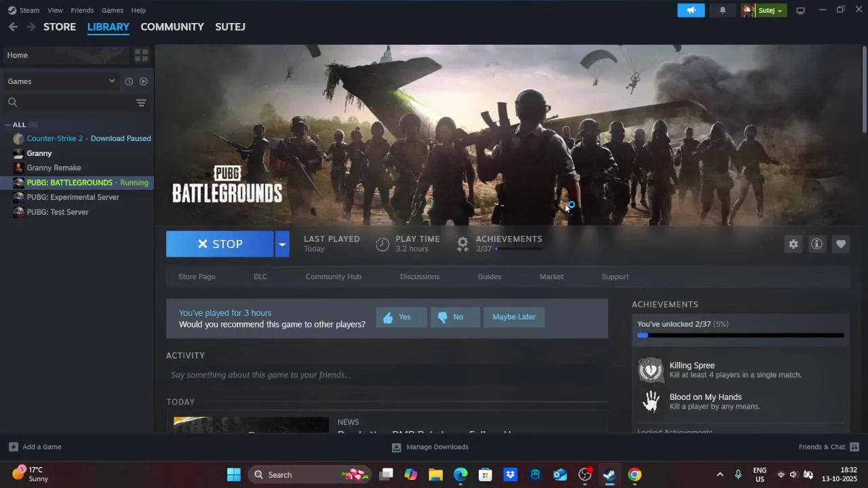
Task: Open the game settings gear icon
Action: click(793, 244)
